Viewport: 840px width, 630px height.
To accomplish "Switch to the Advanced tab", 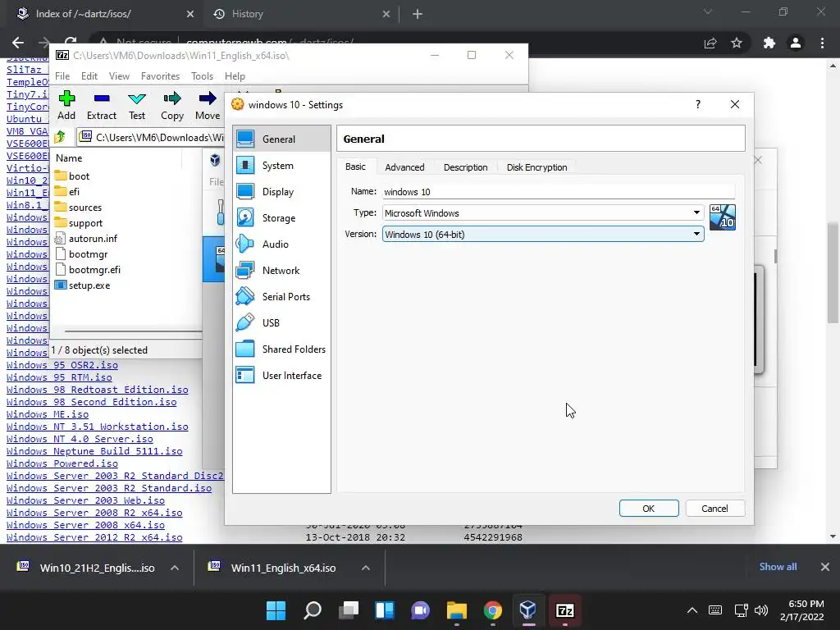I will click(x=404, y=167).
